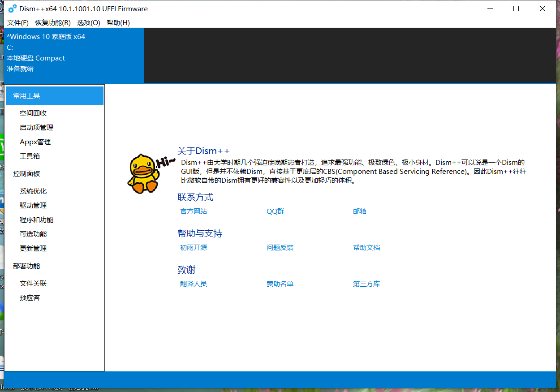
Task: Open the 翻译人员 link
Action: click(x=194, y=284)
